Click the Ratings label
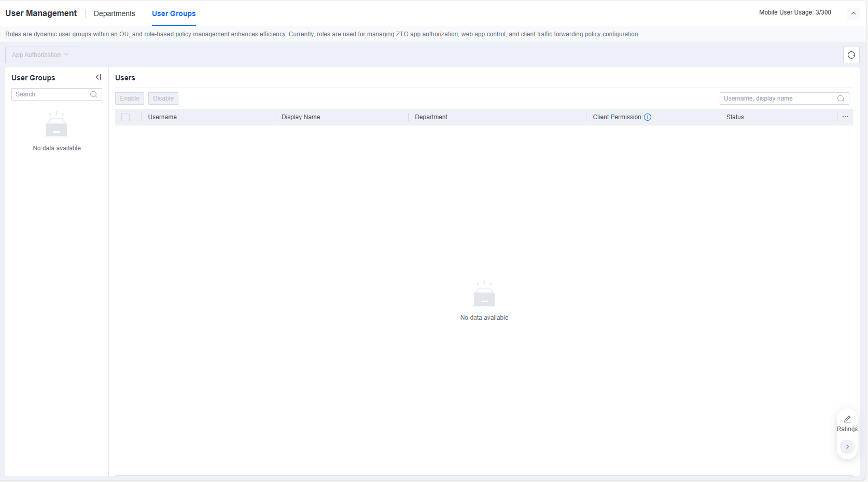Viewport: 868px width, 482px height. tap(847, 429)
